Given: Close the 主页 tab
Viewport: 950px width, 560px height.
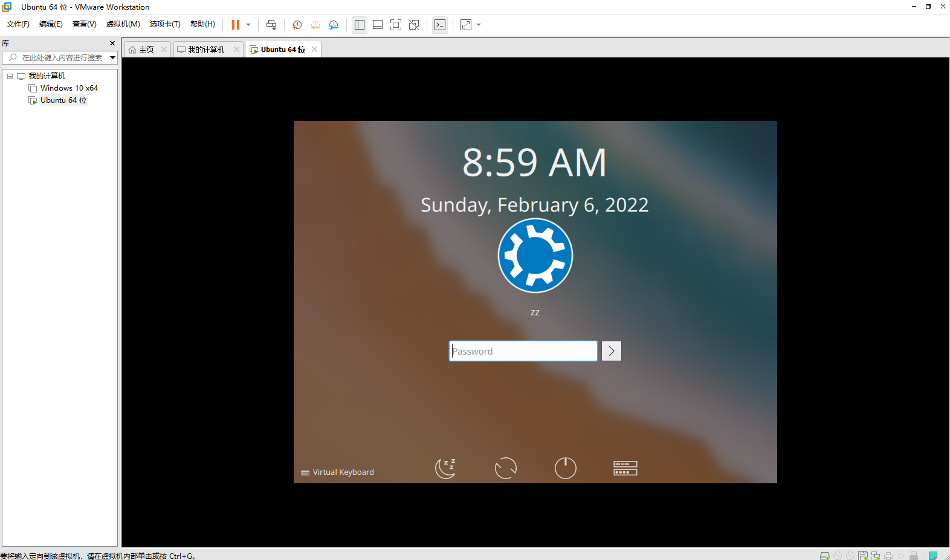Looking at the screenshot, I should pos(164,50).
